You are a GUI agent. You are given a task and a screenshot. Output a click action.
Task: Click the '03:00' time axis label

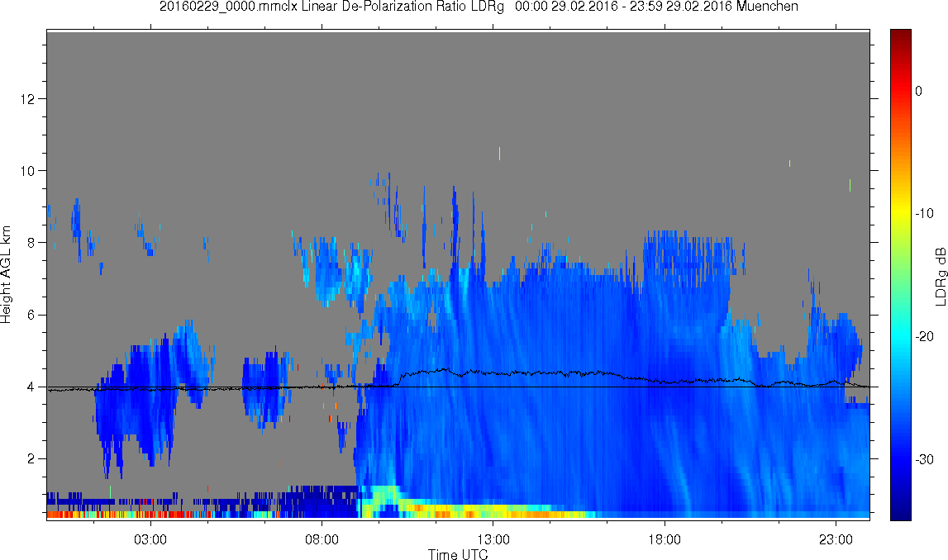150,539
